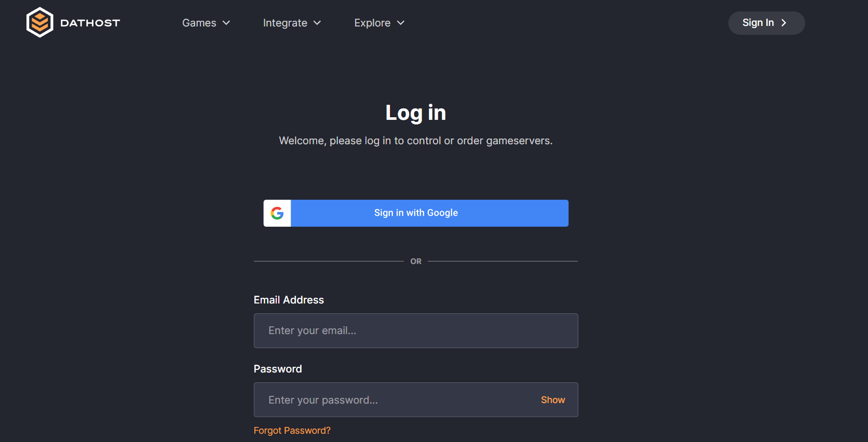Click the chevron next to Integrate

[x=316, y=23]
